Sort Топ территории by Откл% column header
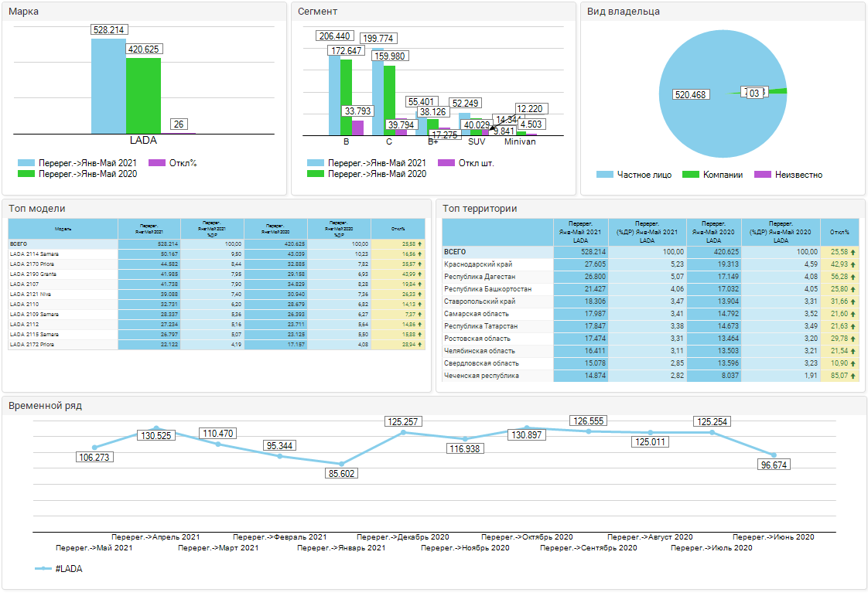The image size is (868, 613). pyautogui.click(x=839, y=232)
